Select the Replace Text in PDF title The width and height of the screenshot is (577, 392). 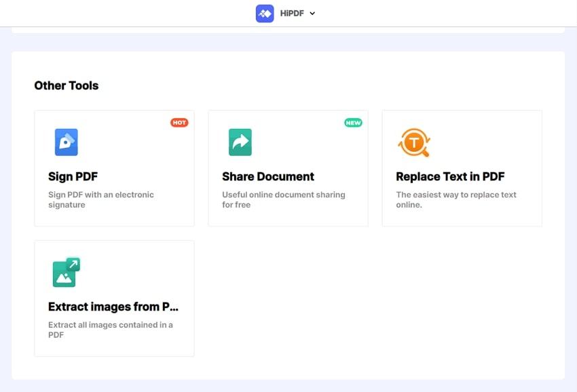pyautogui.click(x=450, y=176)
